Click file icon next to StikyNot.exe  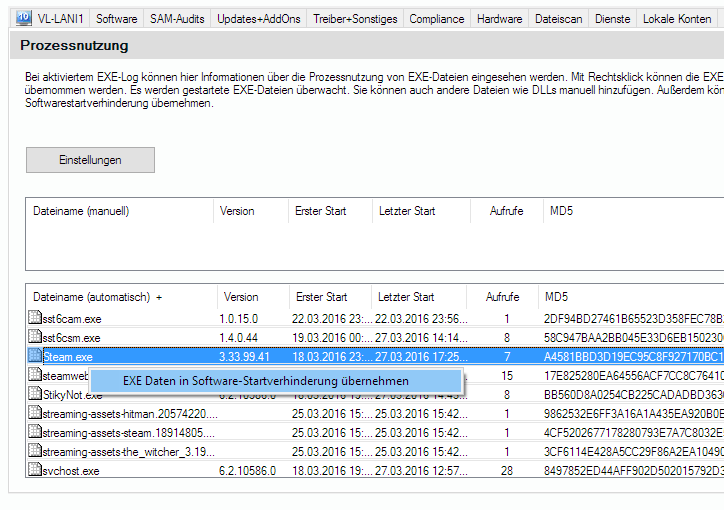[x=35, y=393]
